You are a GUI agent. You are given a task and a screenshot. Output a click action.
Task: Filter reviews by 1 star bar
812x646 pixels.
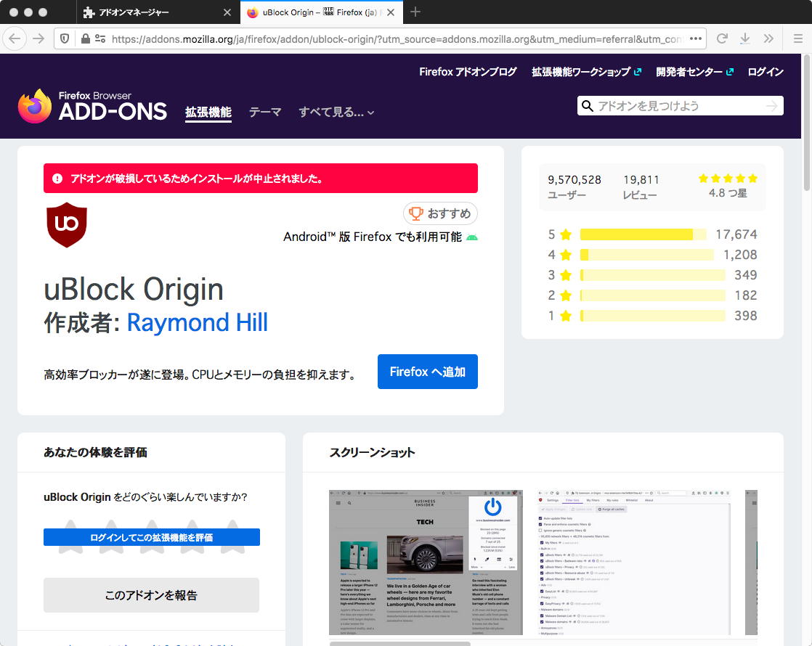(x=652, y=316)
